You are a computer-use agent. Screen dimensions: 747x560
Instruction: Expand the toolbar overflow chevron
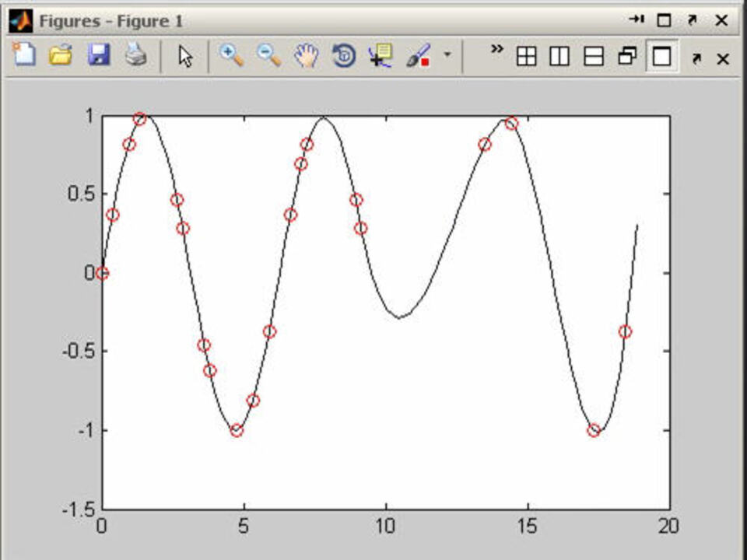click(496, 50)
